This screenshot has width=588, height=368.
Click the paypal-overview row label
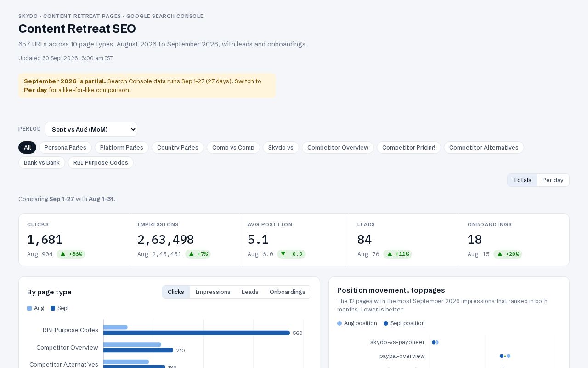tap(402, 356)
